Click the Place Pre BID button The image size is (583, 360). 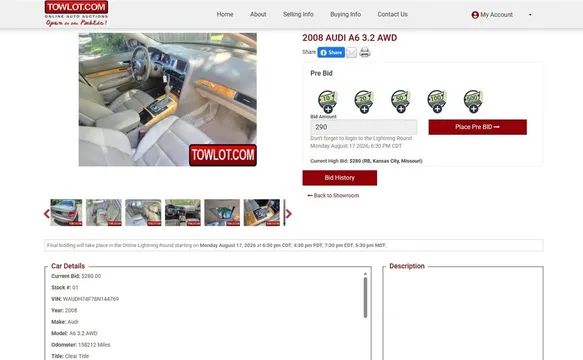pos(477,127)
